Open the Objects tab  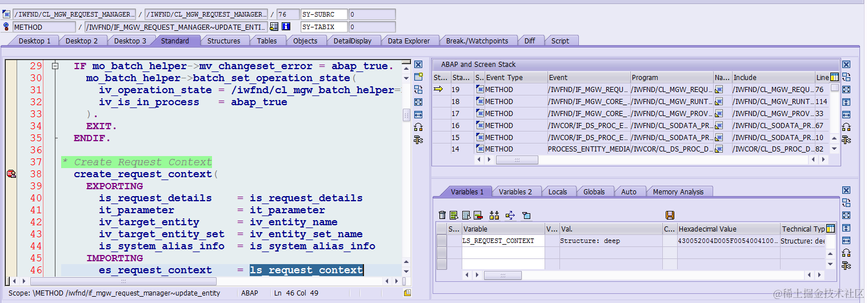click(x=305, y=41)
